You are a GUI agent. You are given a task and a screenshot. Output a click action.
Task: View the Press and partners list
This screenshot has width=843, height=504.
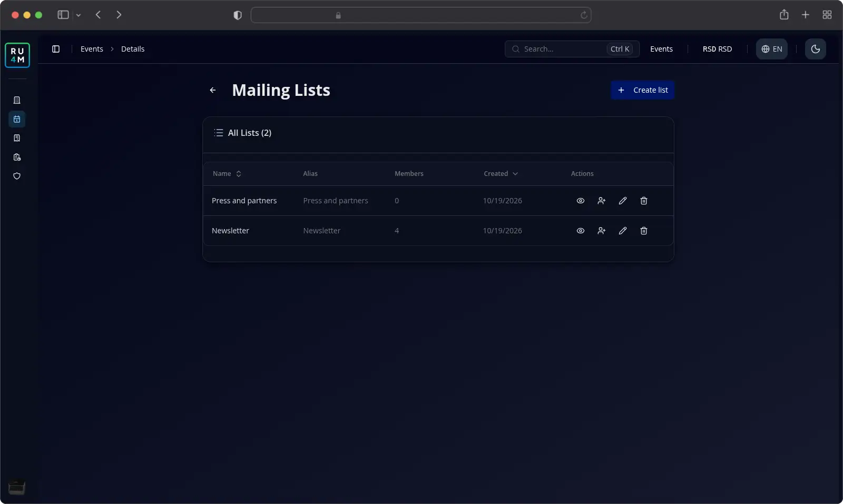coord(581,201)
